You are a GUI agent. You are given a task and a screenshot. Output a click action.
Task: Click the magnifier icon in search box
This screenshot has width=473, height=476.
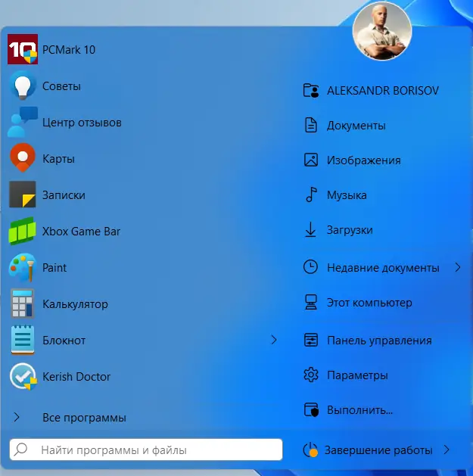click(20, 449)
